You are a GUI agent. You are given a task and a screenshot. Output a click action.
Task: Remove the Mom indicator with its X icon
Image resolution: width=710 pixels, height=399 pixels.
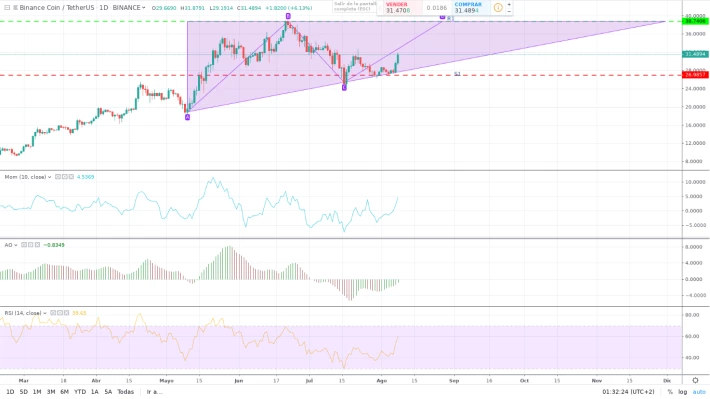[x=71, y=177]
